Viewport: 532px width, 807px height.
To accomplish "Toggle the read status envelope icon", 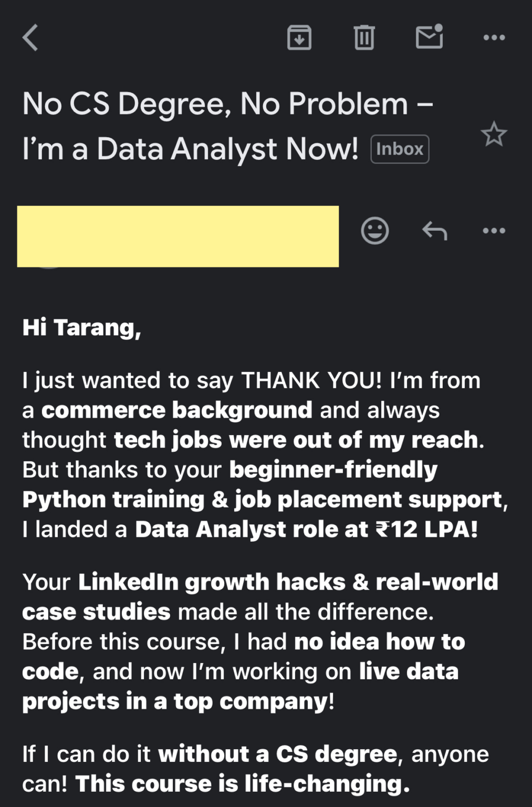I will [430, 37].
